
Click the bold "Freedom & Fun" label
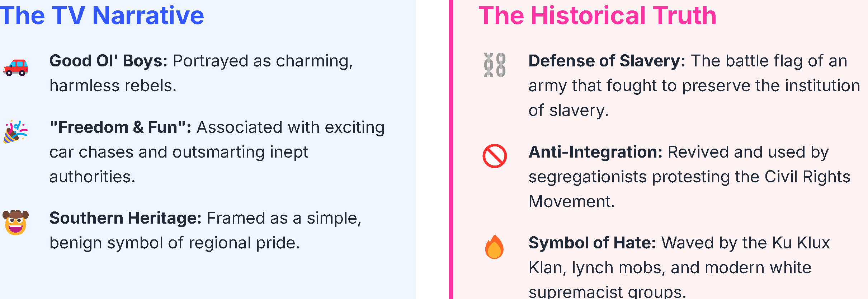[x=120, y=127]
